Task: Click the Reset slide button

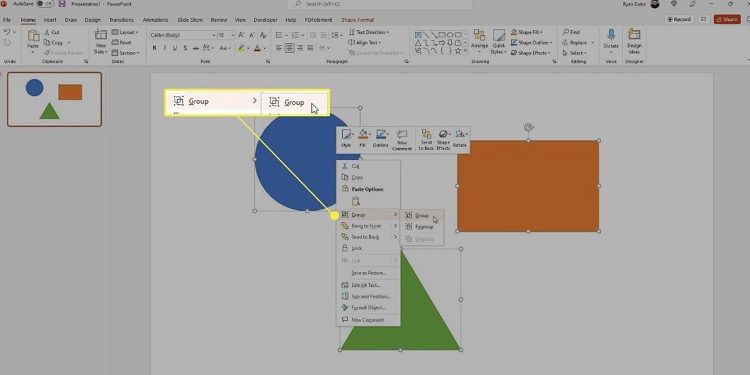Action: coord(121,43)
